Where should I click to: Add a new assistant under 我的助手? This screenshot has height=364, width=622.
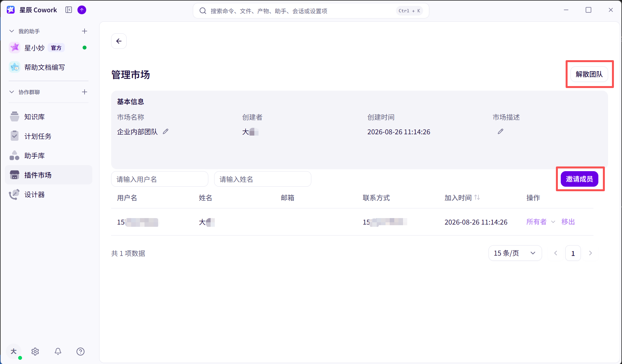(85, 31)
